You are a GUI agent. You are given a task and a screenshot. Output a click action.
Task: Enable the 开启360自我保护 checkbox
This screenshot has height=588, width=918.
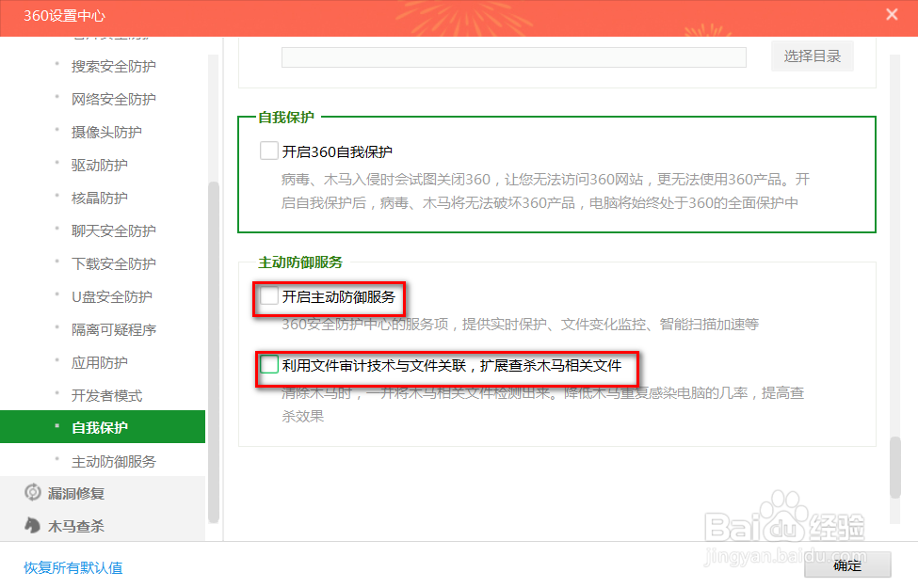click(268, 151)
